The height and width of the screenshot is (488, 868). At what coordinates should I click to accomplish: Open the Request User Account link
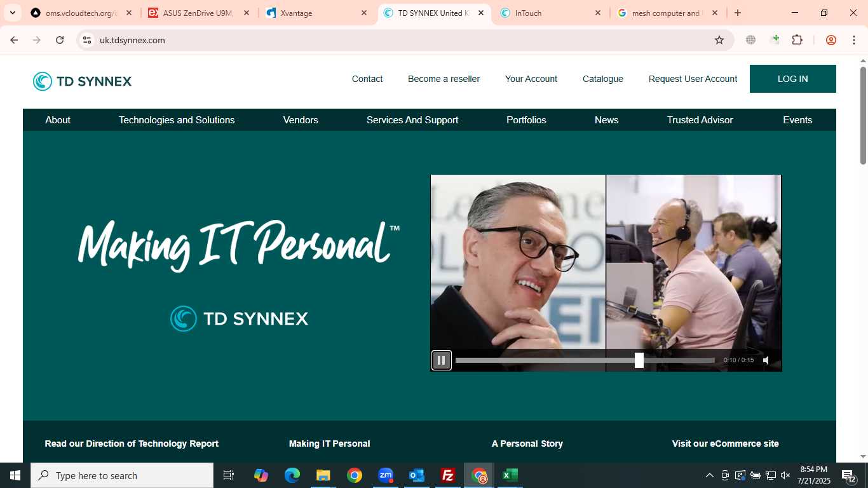point(693,79)
